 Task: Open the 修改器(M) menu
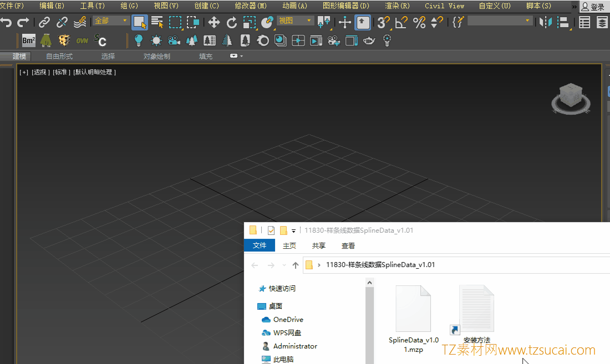point(251,6)
